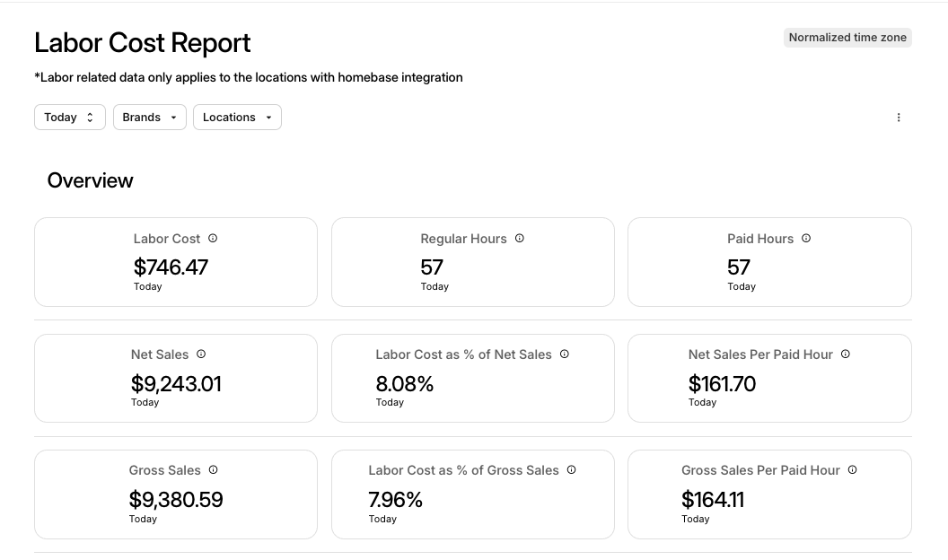Click the Gross Sales Per Paid Hour label
The width and height of the screenshot is (948, 560).
point(760,470)
